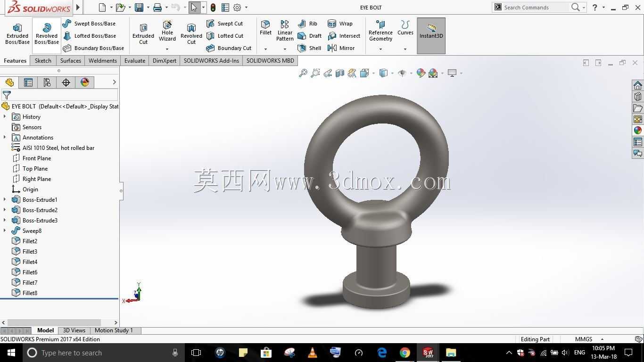Choose the Lofted Cut feature
Screen dimensions: 644x362
click(x=225, y=36)
